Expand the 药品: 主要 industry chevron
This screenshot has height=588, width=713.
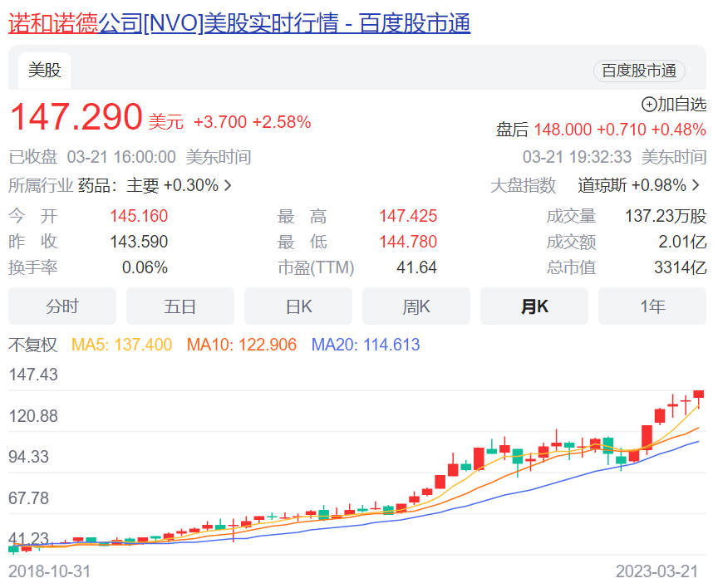[228, 185]
